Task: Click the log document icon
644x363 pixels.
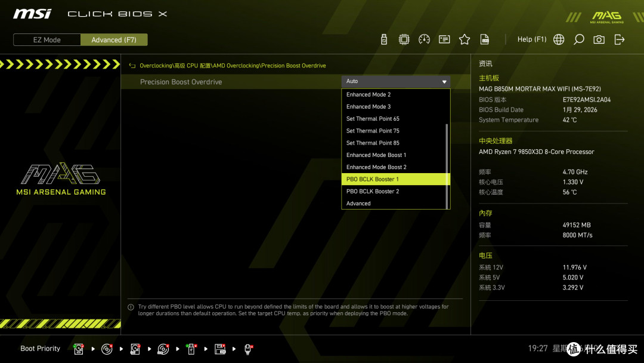Action: coord(485,39)
